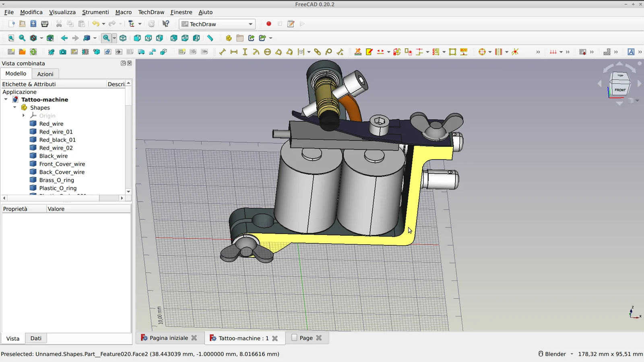Insert a new default TechDraw page
Image resolution: width=644 pixels, height=362 pixels.
11,52
